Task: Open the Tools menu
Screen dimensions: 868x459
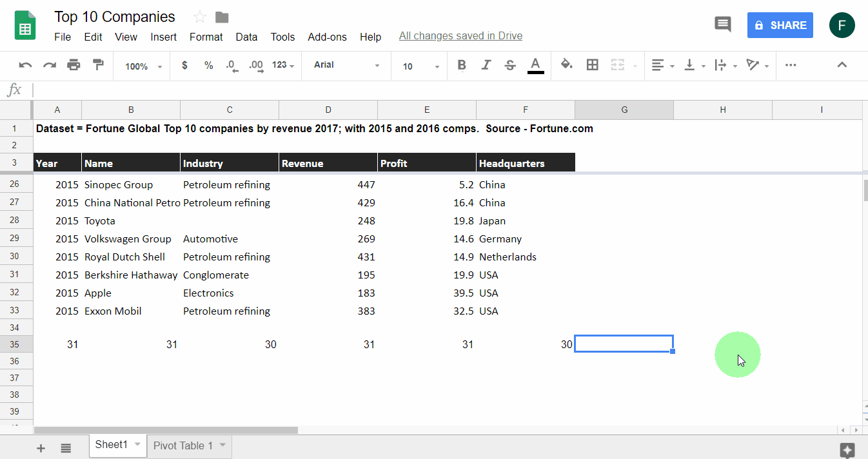Action: [282, 37]
